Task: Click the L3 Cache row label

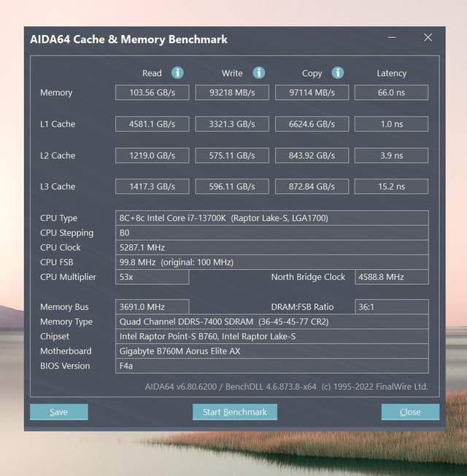Action: click(x=58, y=187)
